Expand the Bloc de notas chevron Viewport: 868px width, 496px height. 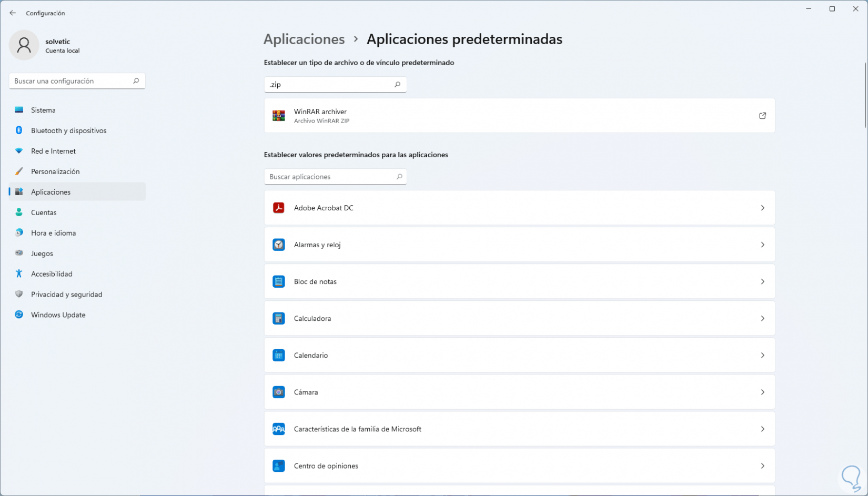(762, 281)
